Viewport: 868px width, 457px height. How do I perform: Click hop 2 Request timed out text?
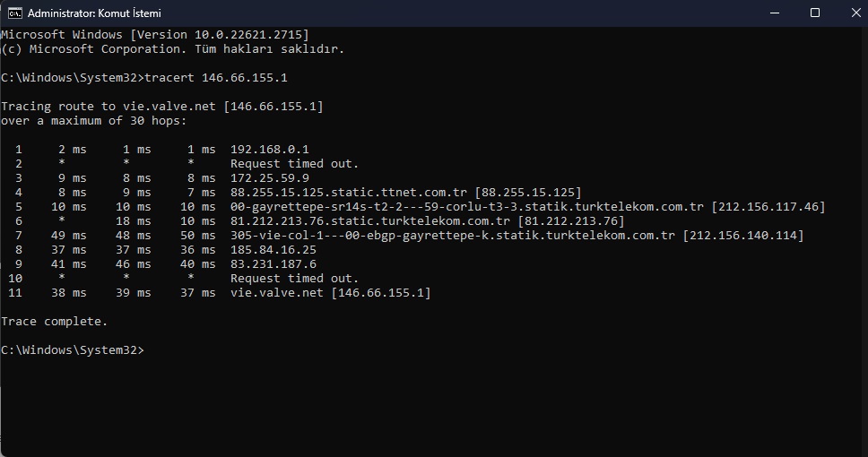point(294,164)
